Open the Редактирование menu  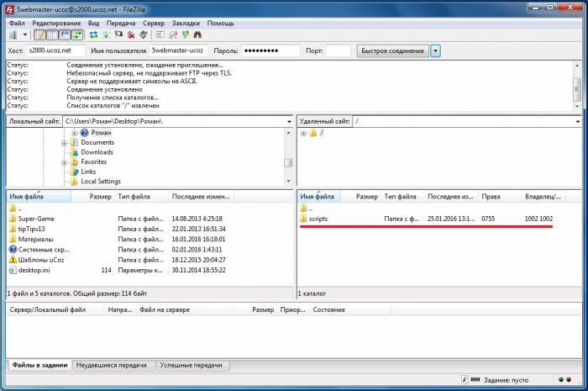(56, 24)
